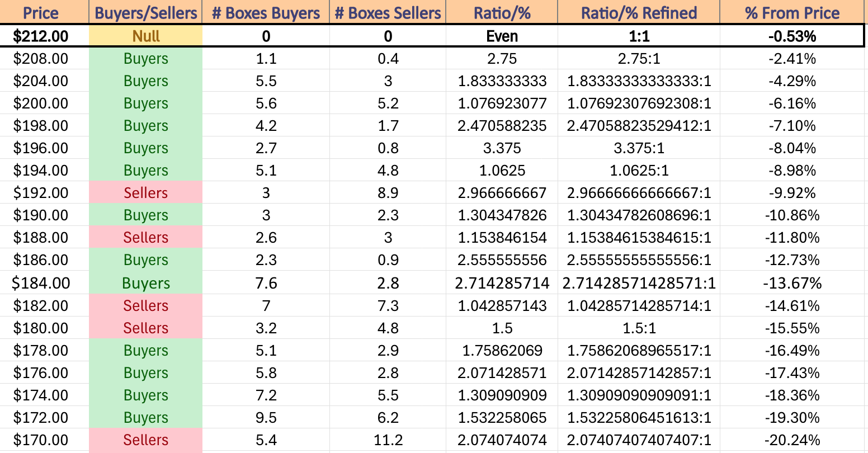This screenshot has height=453, width=868.
Task: Click the $212.00 price cell
Action: 45,36
